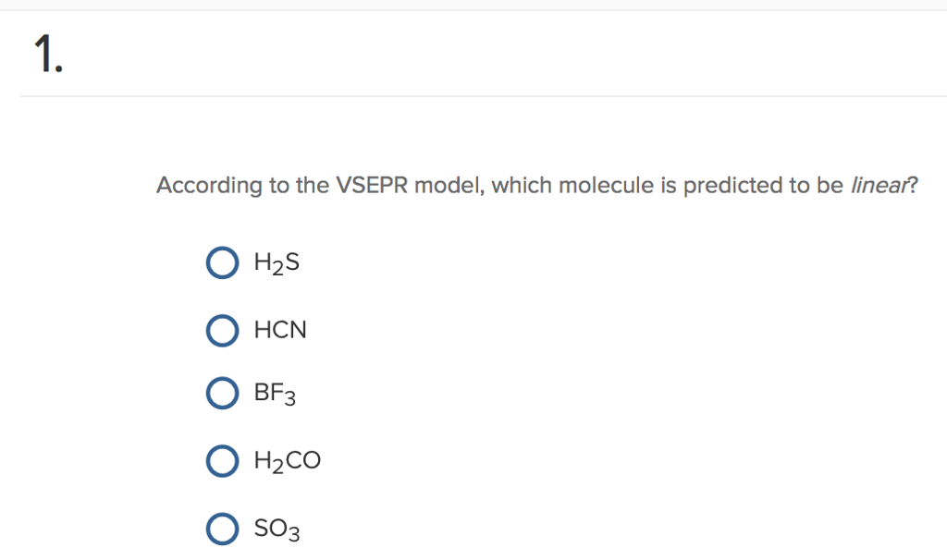947x560 pixels.
Task: Click the circle beside the second option
Action: [222, 330]
